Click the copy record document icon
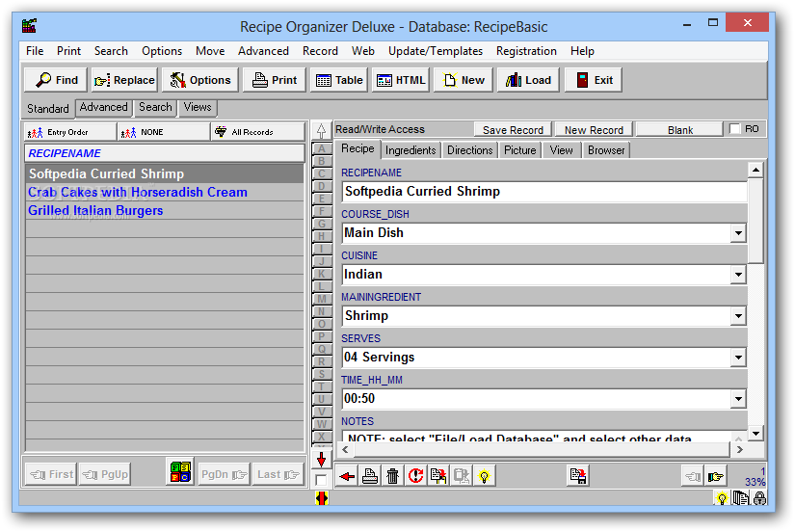 point(438,476)
